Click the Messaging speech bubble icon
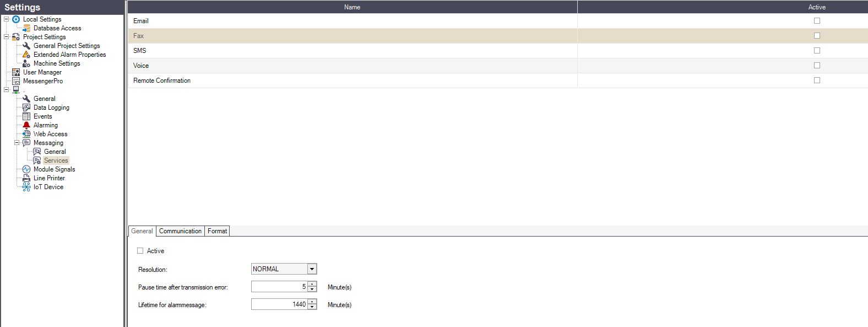Viewport: 868px width, 327px height. [x=26, y=143]
